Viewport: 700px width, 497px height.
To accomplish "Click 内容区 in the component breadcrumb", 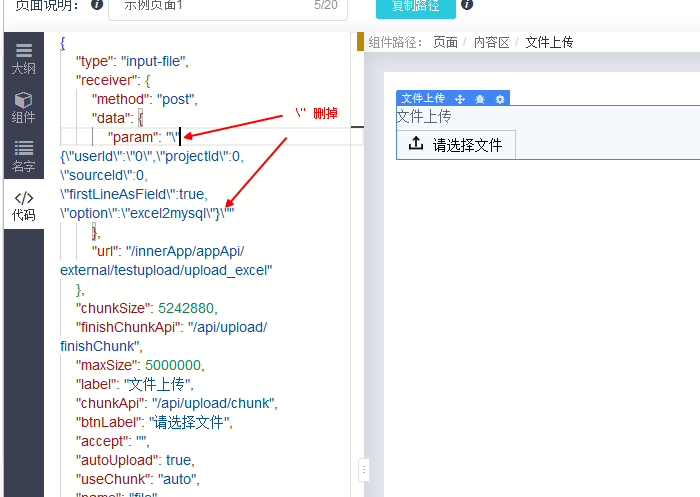I will click(x=491, y=42).
